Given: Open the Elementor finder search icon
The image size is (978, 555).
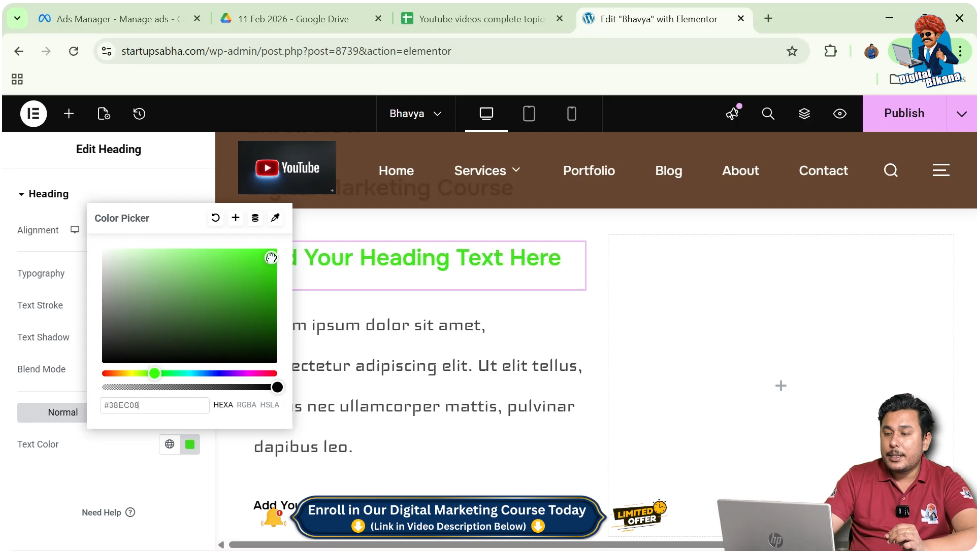Looking at the screenshot, I should (x=768, y=113).
